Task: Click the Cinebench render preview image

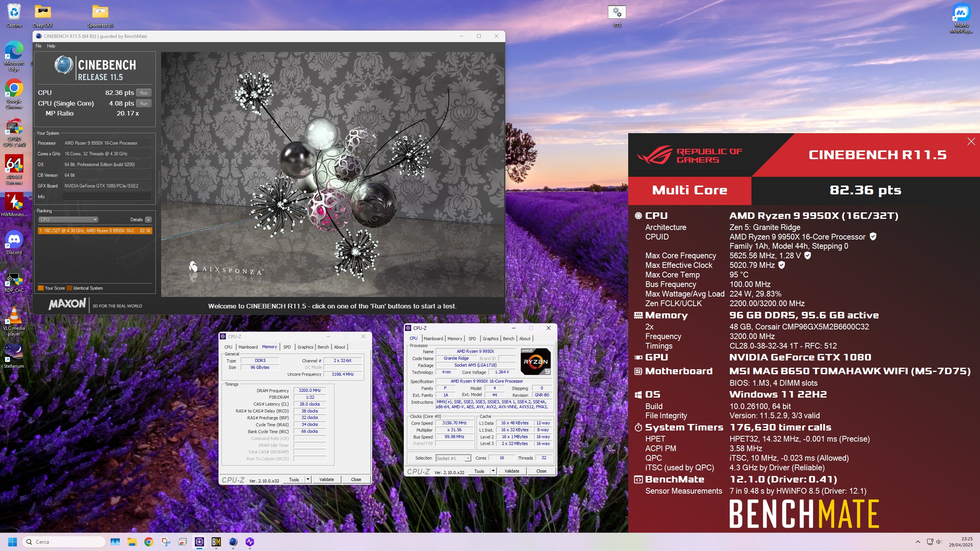Action: click(333, 174)
